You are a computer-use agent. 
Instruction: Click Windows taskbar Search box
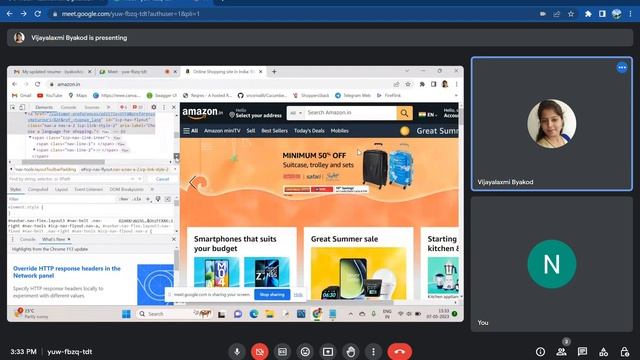[x=173, y=314]
